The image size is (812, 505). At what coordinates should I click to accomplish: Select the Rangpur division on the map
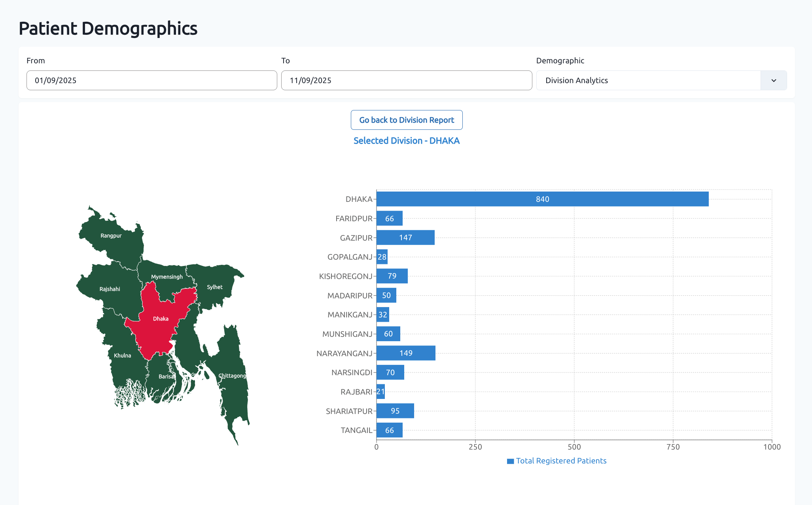click(x=112, y=235)
